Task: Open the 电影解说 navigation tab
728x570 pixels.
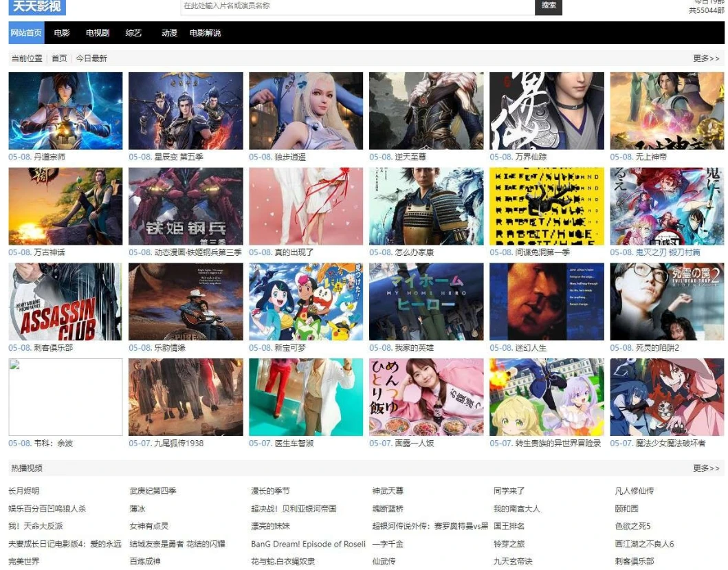Action: pyautogui.click(x=206, y=32)
